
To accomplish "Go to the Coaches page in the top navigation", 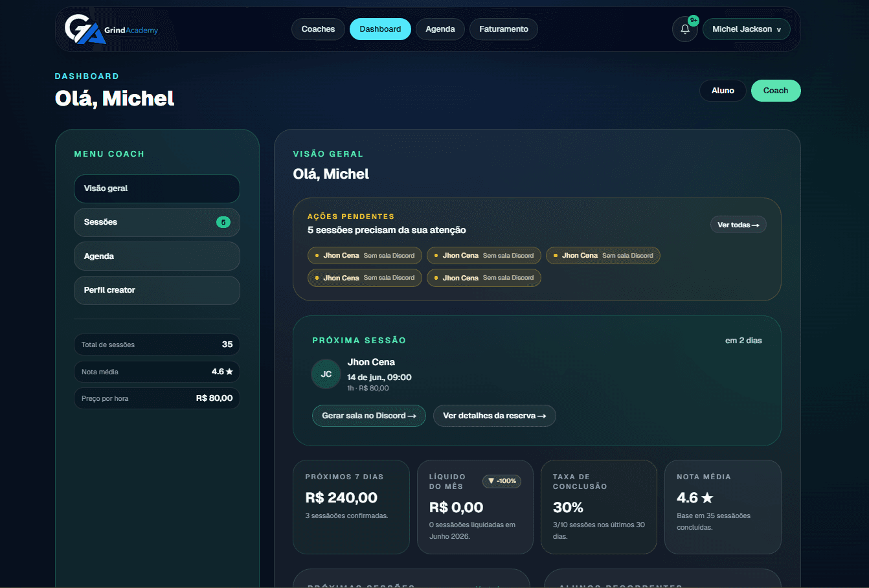I will point(318,29).
